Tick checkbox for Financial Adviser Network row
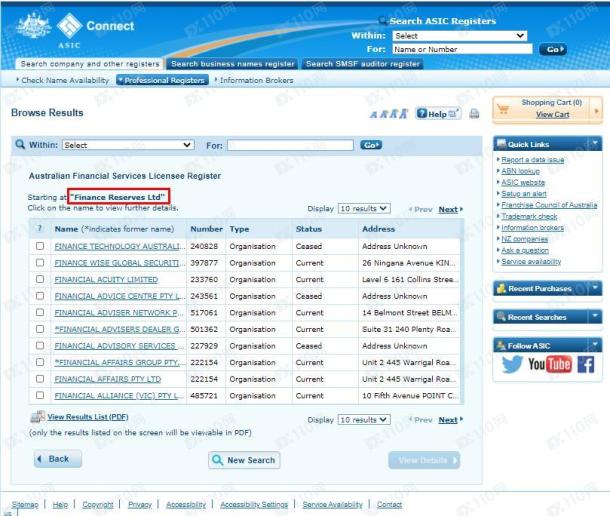Screen dimensions: 610x516 [x=40, y=312]
